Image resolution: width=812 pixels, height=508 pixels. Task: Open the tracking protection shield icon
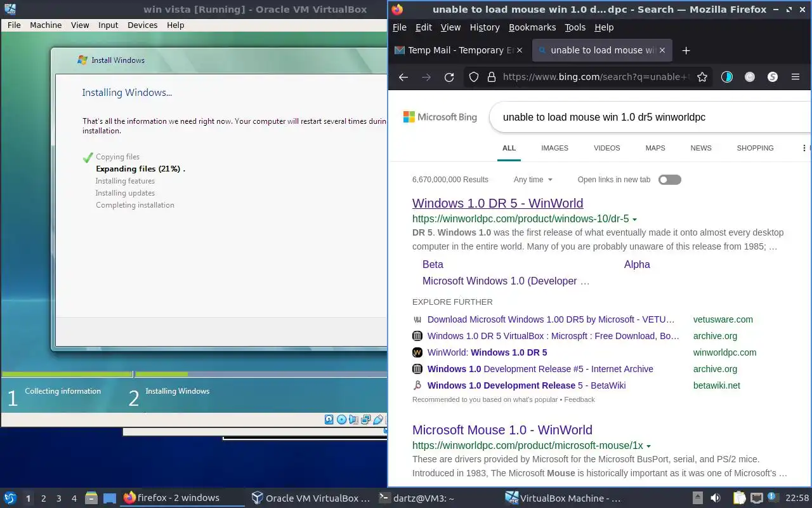(473, 77)
